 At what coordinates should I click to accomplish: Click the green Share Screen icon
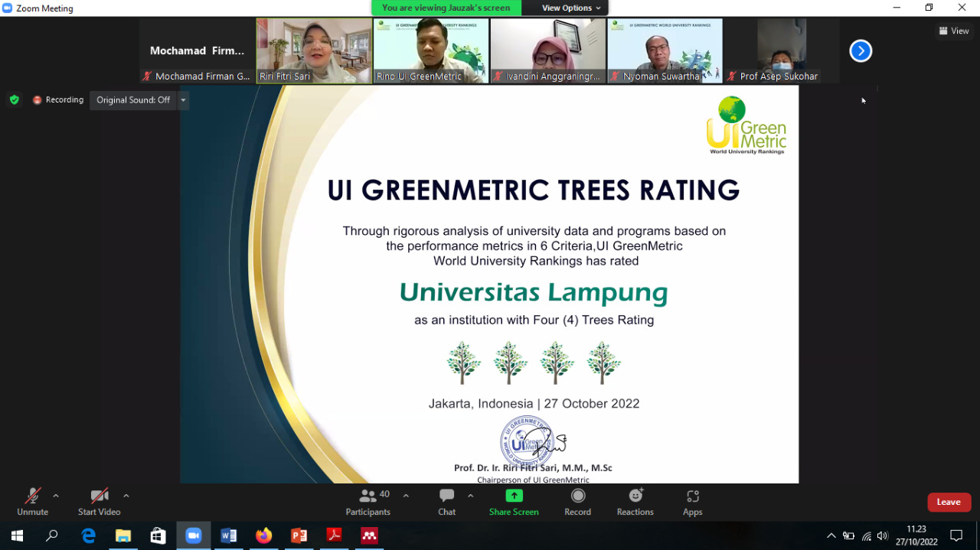click(514, 496)
